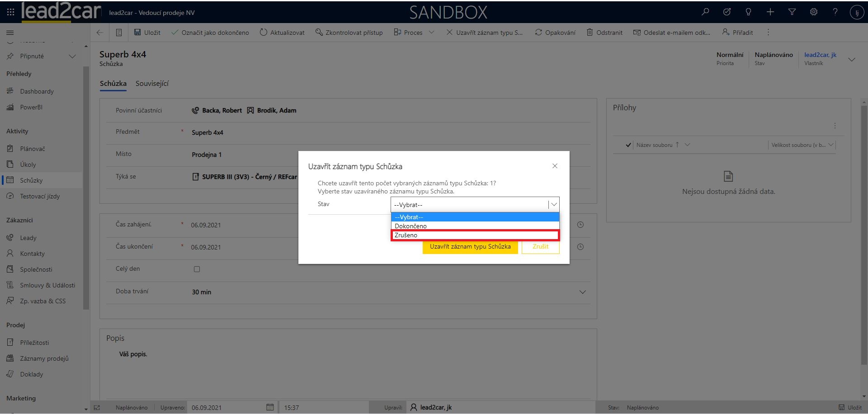Click the back arrow in command bar
868x414 pixels.
pos(100,33)
